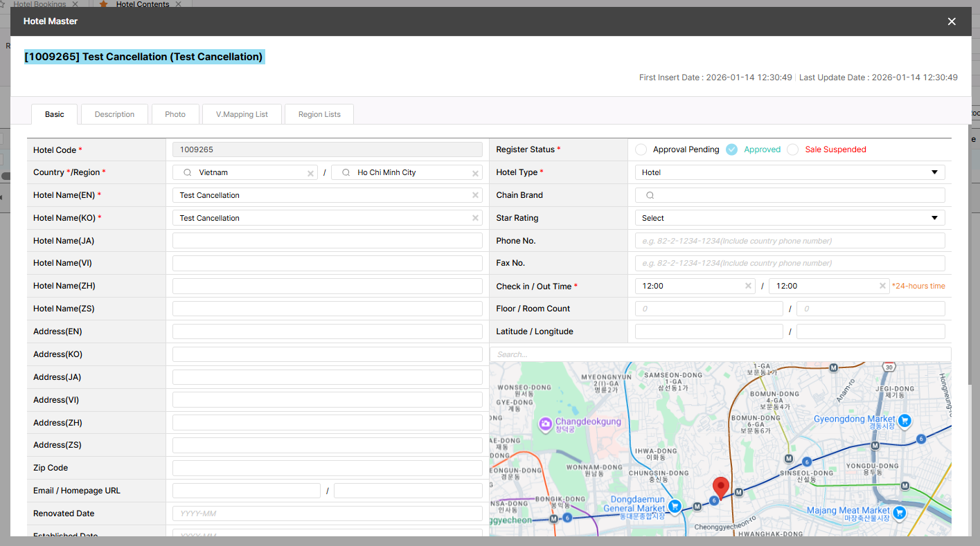Expand the Star Rating dropdown
The width and height of the screenshot is (980, 546).
point(790,218)
